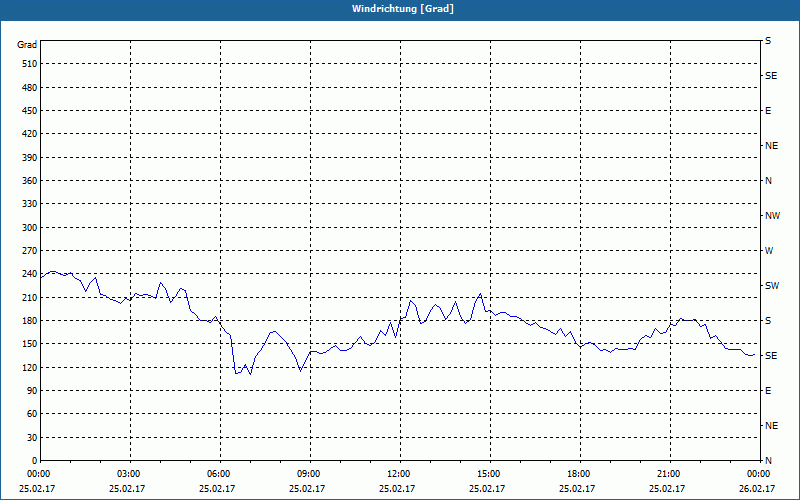Viewport: 800px width, 500px height.
Task: Click the chart title "Windrichtung [Grad]"
Action: (403, 9)
